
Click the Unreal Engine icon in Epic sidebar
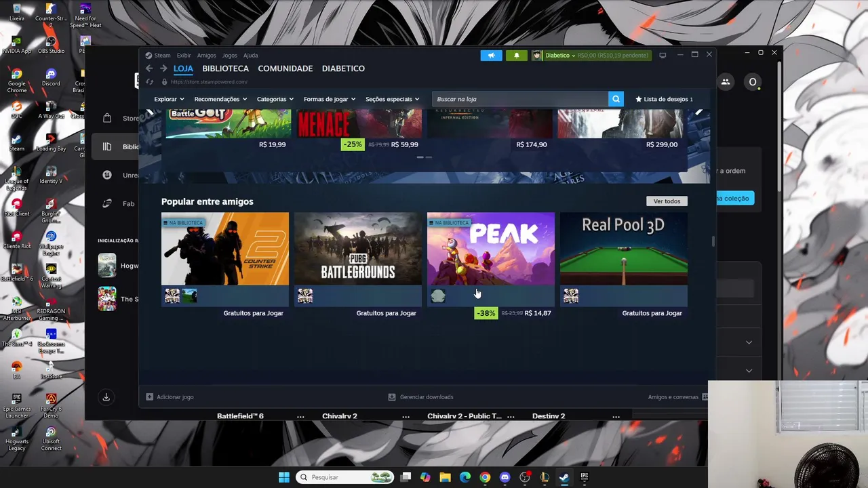106,175
